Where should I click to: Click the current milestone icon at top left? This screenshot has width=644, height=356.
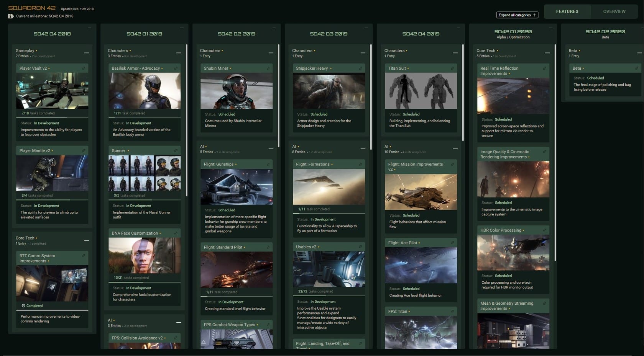point(11,16)
